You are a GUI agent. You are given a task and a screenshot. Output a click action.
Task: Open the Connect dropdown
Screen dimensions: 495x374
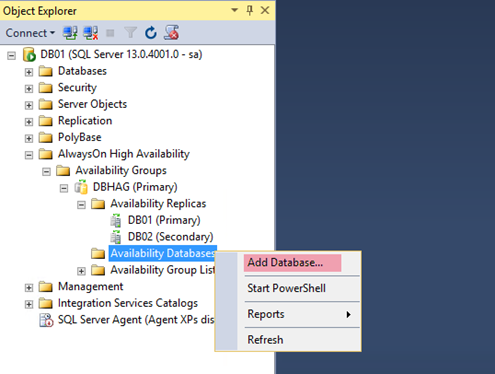pos(30,33)
